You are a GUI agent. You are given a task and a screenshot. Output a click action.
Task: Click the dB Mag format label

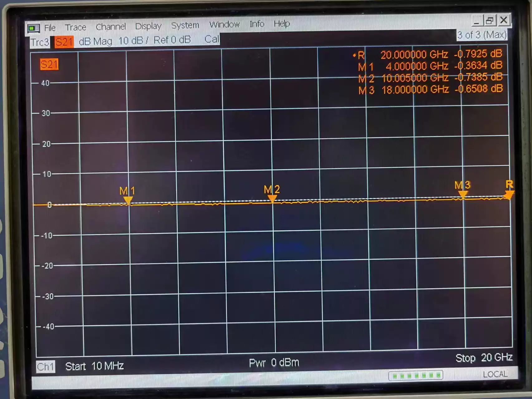[x=95, y=41]
